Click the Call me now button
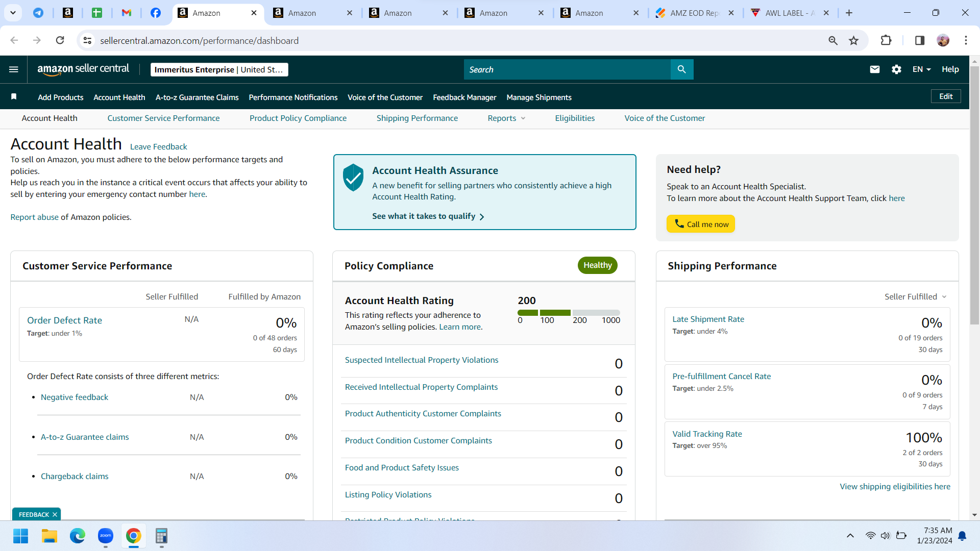This screenshot has width=980, height=551. (701, 224)
